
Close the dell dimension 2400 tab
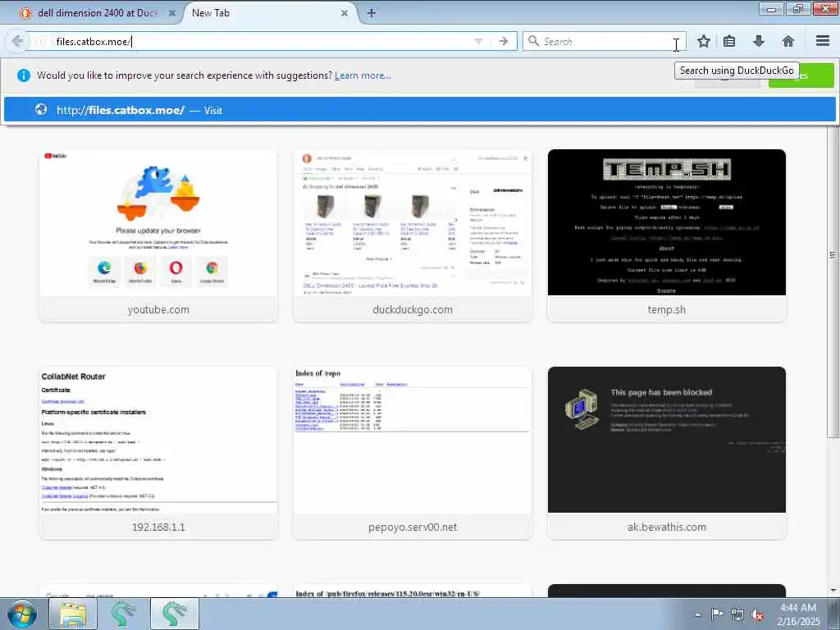click(172, 13)
